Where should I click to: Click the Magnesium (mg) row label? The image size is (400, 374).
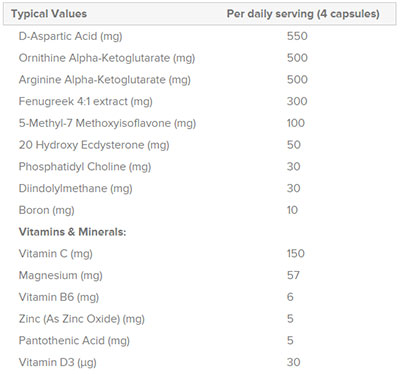(x=61, y=275)
